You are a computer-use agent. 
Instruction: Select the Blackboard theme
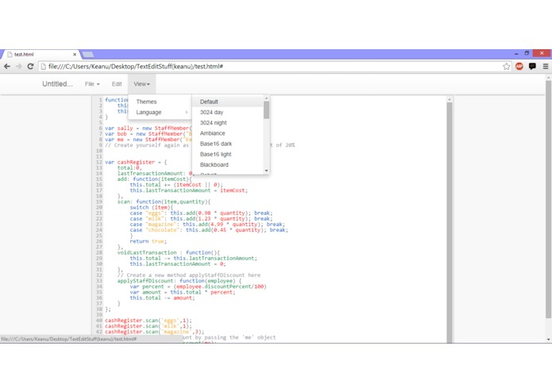click(228, 164)
